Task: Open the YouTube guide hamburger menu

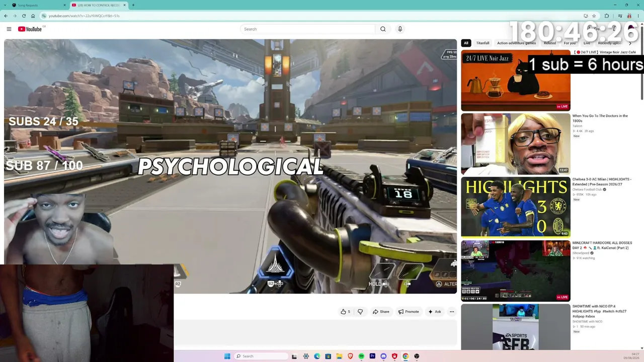Action: (9, 29)
